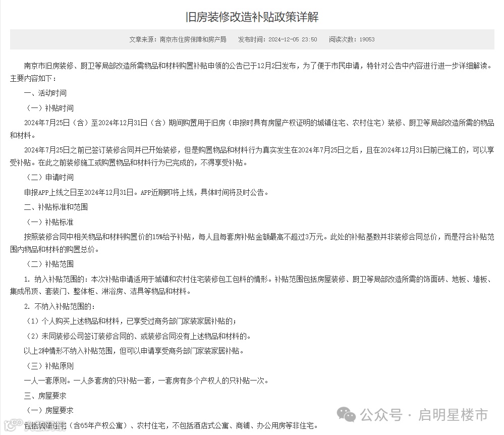Click the read count 19053

point(367,39)
